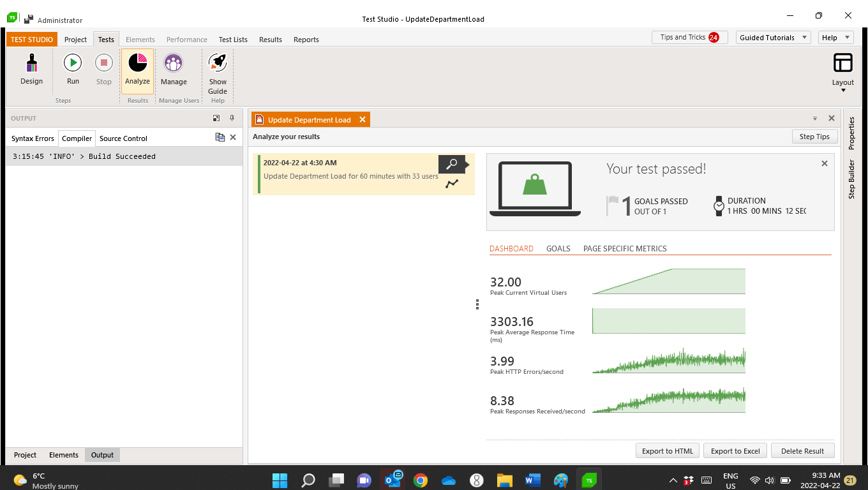Launch Google Chrome from the taskbar
Image resolution: width=868 pixels, height=490 pixels.
pyautogui.click(x=420, y=480)
